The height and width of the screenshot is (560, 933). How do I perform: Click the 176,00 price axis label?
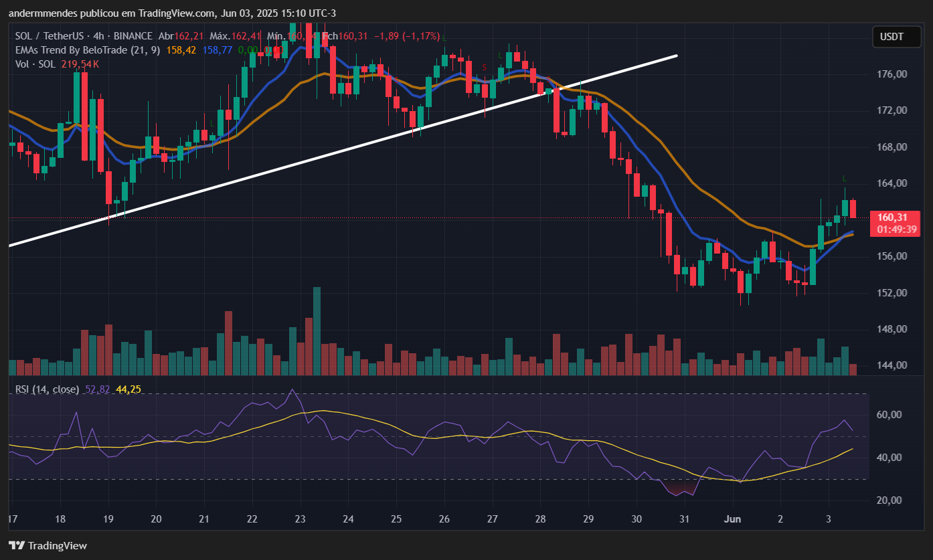(892, 74)
